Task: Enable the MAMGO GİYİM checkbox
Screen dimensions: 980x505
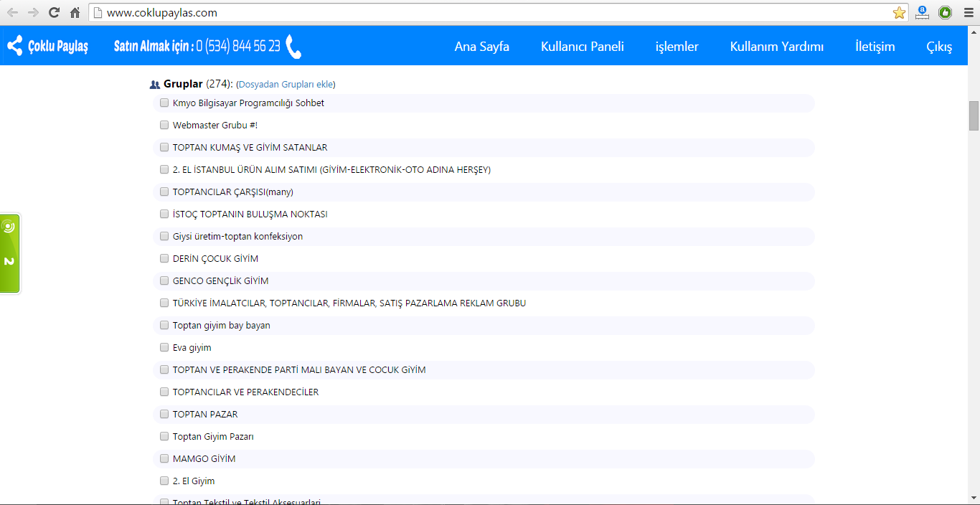Action: tap(164, 458)
